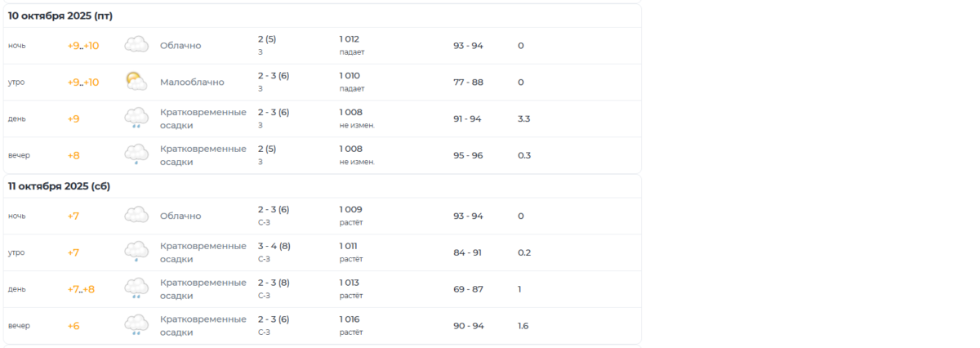Click the 3.3 precipitation amount
Image resolution: width=980 pixels, height=348 pixels.
(523, 118)
